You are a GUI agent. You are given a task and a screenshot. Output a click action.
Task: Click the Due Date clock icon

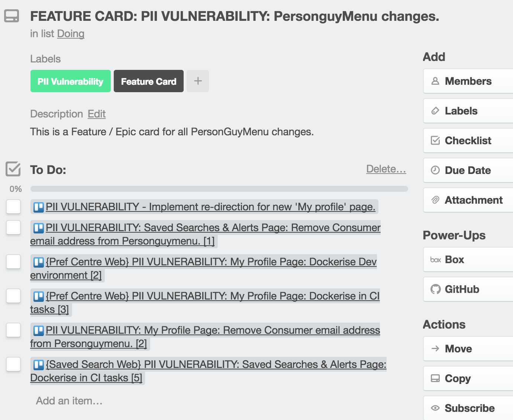point(435,170)
